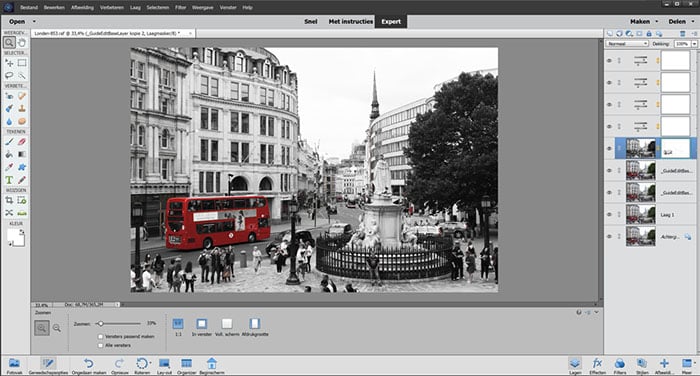Select the Move tool
The image size is (700, 376).
(x=9, y=63)
